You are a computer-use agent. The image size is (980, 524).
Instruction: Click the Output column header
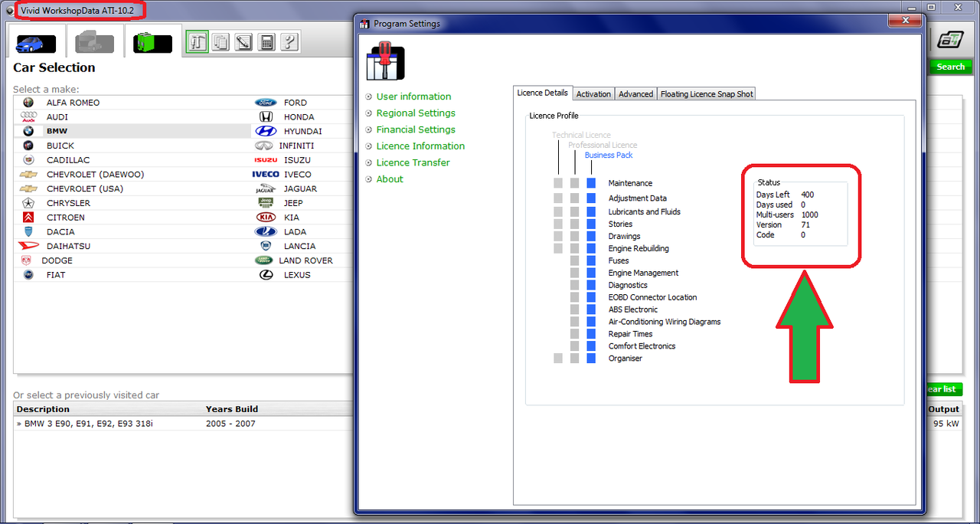(943, 409)
